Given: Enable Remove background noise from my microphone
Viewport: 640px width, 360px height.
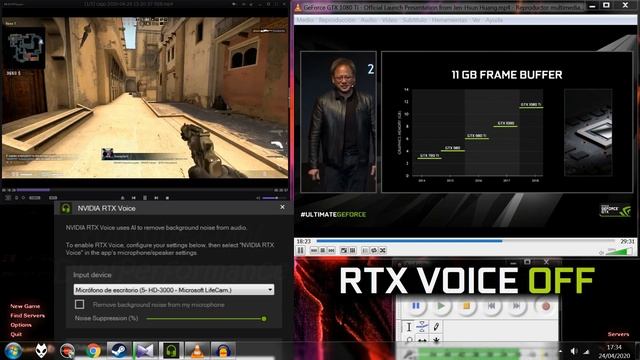Looking at the screenshot, I should click(x=80, y=304).
